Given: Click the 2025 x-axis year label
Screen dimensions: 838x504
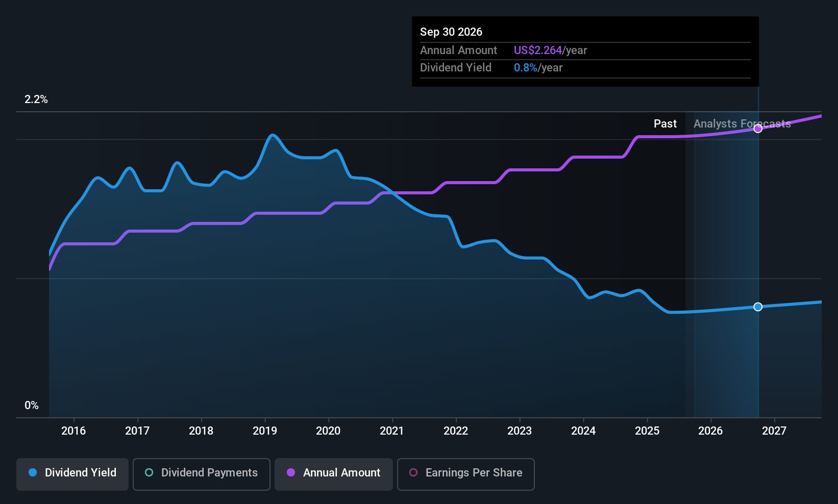Looking at the screenshot, I should point(647,431).
